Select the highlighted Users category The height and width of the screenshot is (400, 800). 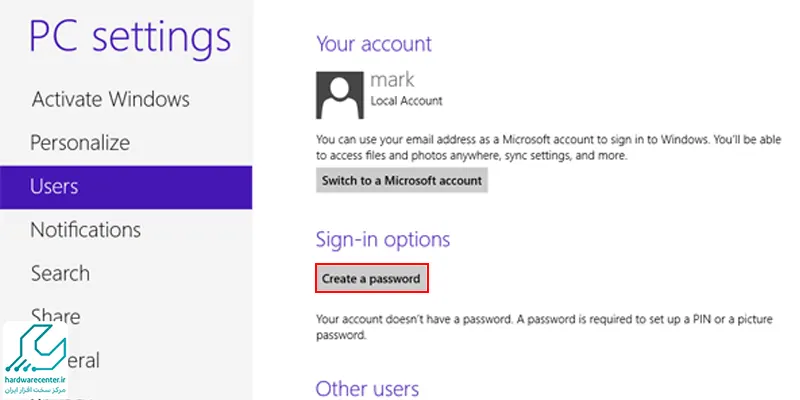(x=126, y=187)
